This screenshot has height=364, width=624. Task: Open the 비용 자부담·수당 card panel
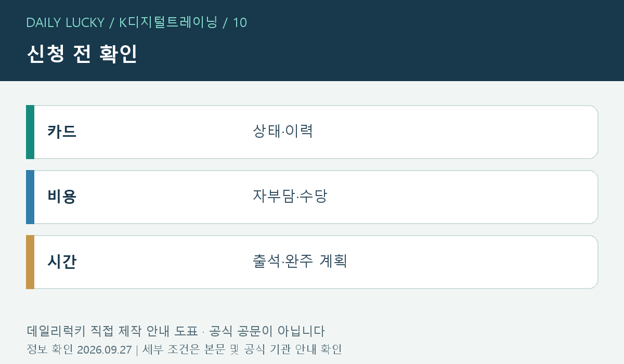(312, 197)
